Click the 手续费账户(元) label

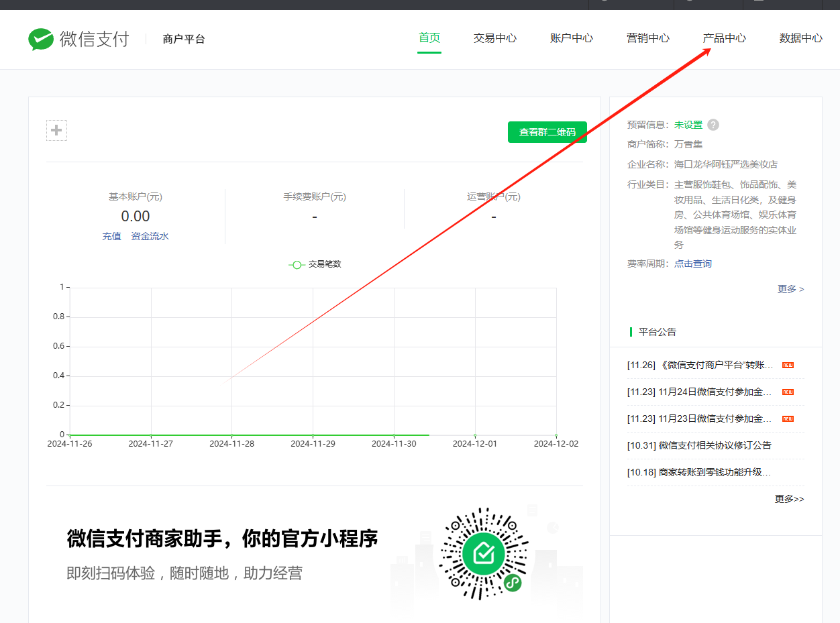pyautogui.click(x=315, y=196)
